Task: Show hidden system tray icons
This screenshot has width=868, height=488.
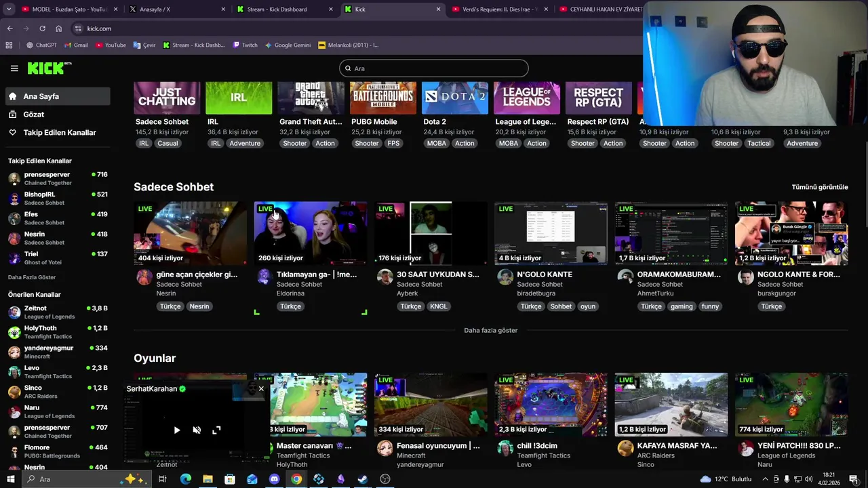Action: (x=765, y=479)
